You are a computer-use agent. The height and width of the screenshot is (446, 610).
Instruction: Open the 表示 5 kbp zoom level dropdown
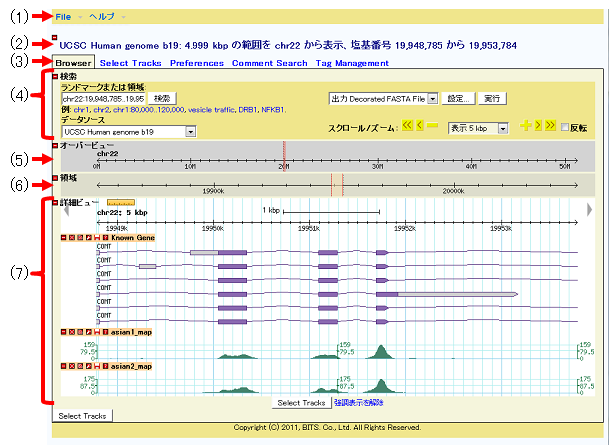pos(478,128)
